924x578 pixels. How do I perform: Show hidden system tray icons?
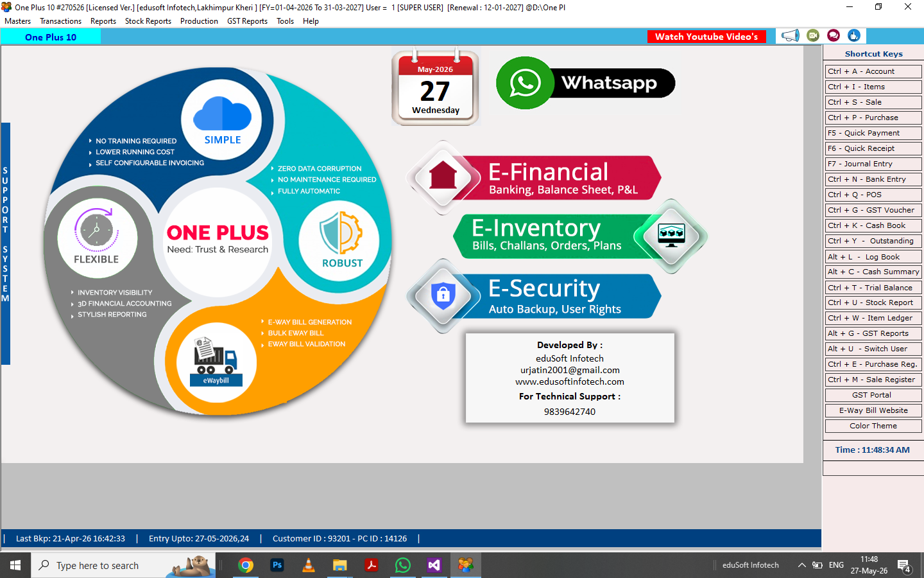pyautogui.click(x=801, y=565)
